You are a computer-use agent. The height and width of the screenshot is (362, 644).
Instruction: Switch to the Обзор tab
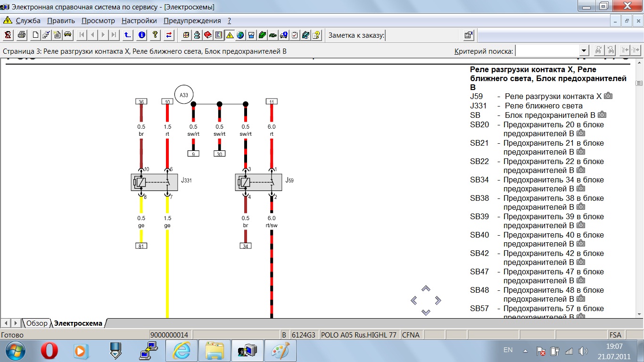click(x=37, y=323)
